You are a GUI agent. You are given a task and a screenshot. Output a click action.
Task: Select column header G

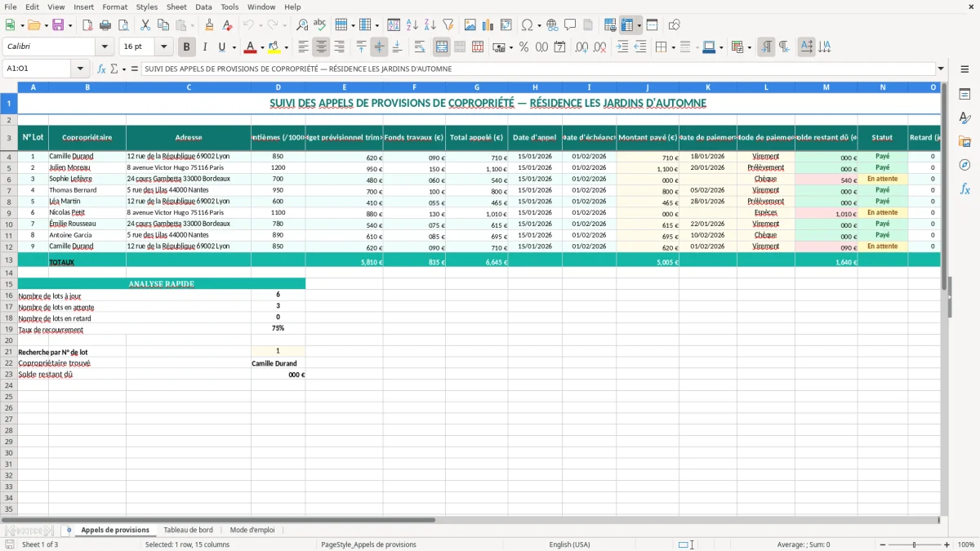pos(477,87)
